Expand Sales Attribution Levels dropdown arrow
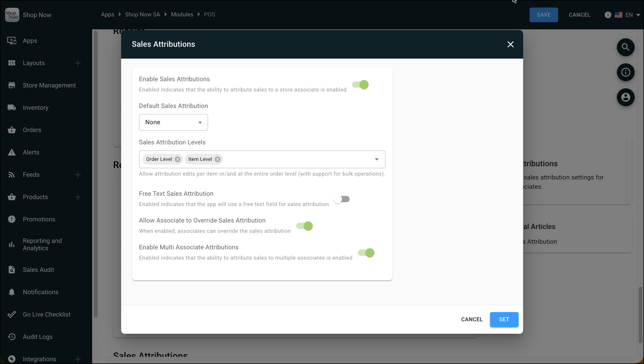The image size is (644, 364). coord(377,159)
